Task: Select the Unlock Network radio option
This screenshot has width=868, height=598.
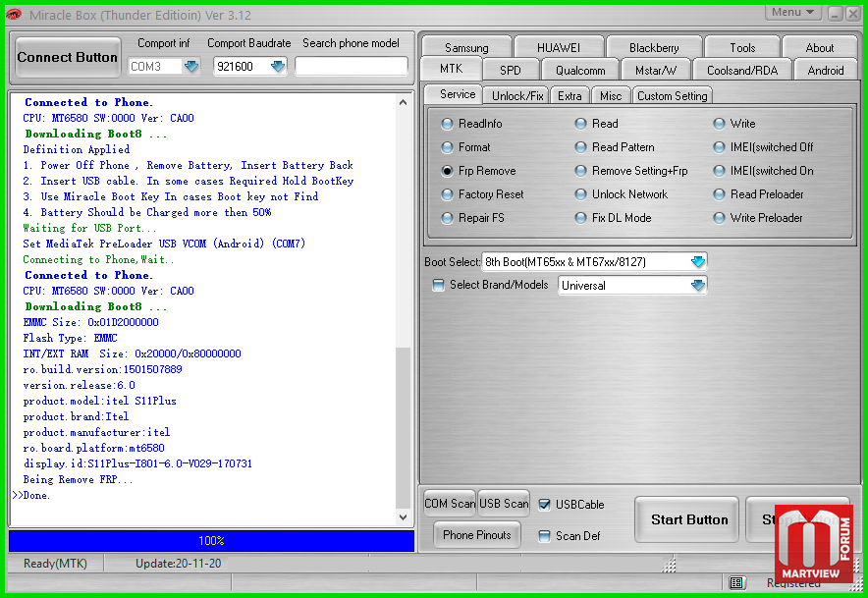Action: pyautogui.click(x=580, y=194)
